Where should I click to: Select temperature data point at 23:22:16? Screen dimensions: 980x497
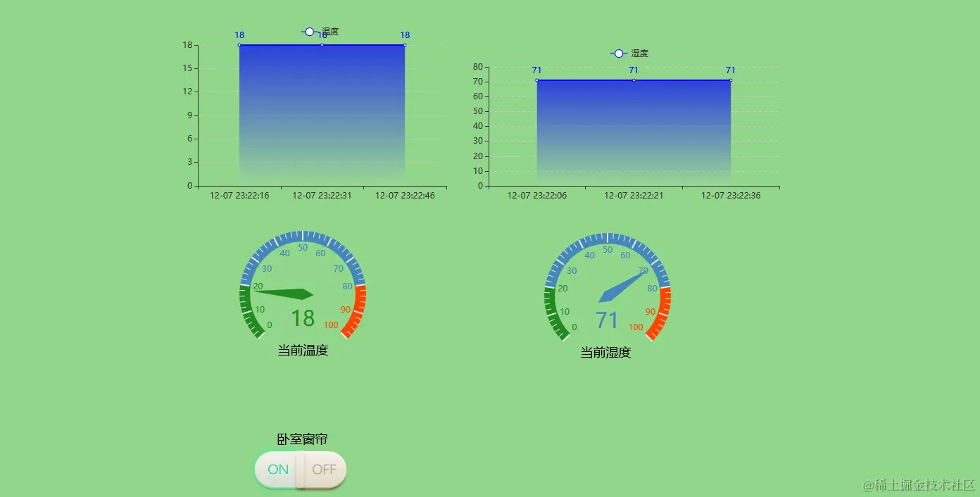coord(239,45)
